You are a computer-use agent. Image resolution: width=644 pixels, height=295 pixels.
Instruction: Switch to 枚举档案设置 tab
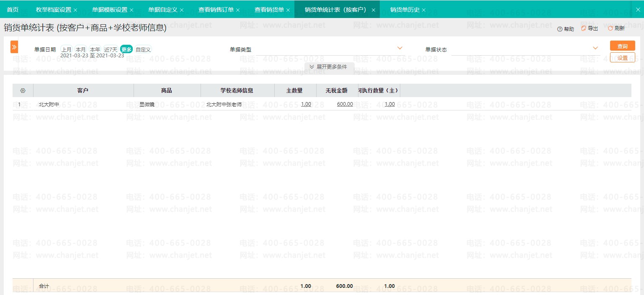click(x=54, y=9)
